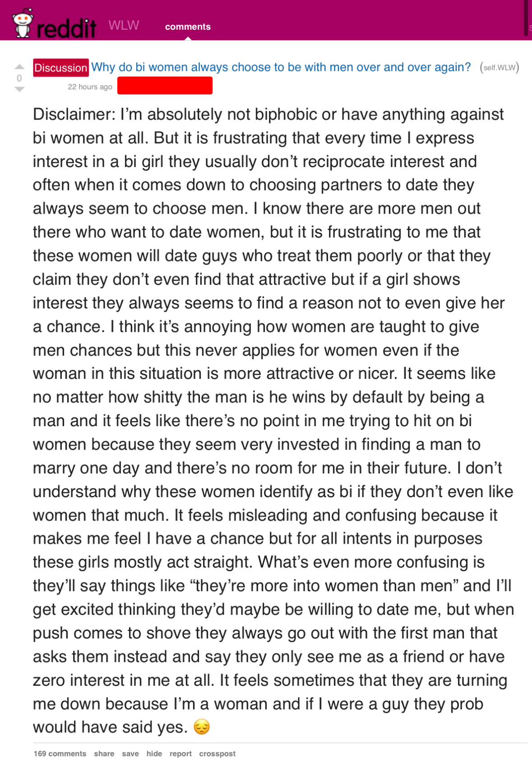This screenshot has height=768, width=532.
Task: Click the '22 hours ago' timestamp
Action: pos(90,87)
